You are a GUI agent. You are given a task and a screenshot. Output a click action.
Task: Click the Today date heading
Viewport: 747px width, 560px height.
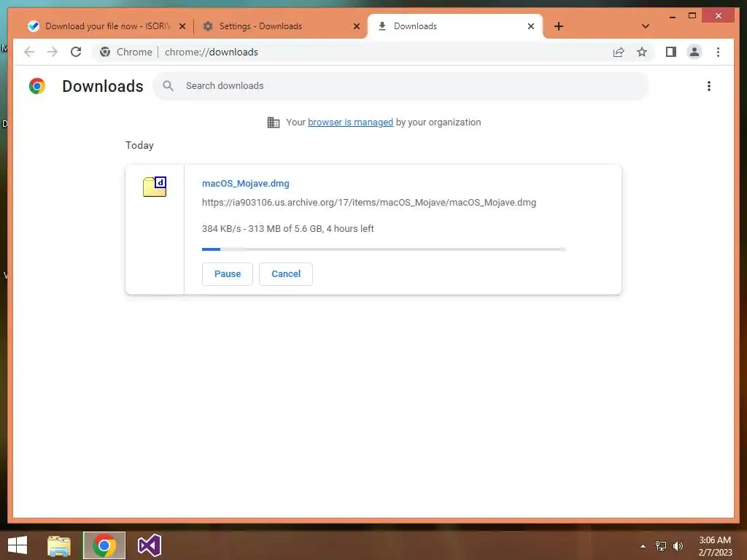pyautogui.click(x=139, y=145)
